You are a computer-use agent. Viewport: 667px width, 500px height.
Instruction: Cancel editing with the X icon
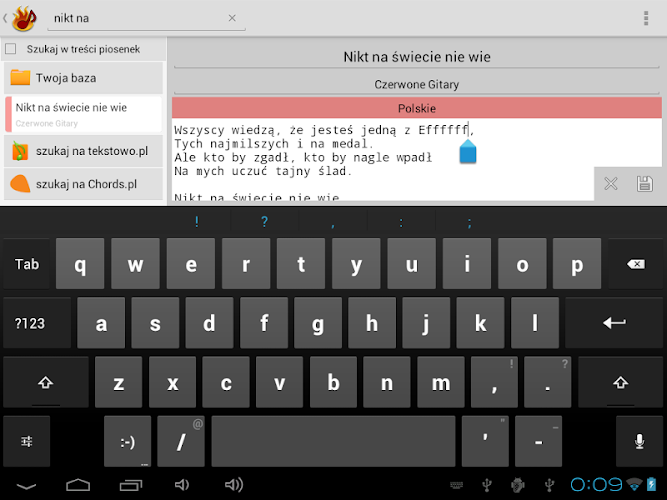[611, 184]
